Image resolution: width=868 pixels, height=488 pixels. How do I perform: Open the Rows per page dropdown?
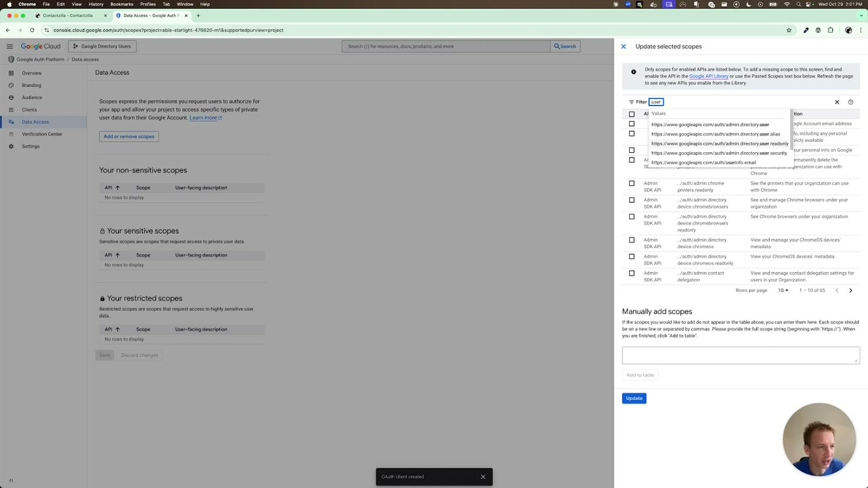783,291
